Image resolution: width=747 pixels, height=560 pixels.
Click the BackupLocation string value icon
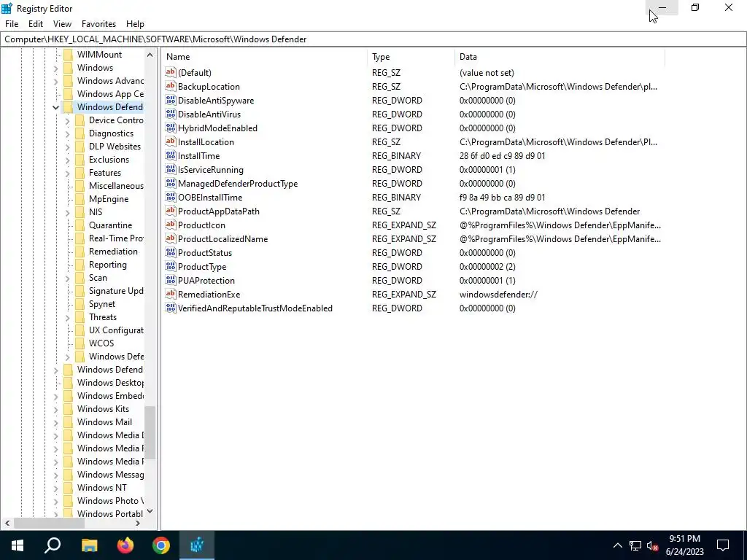pyautogui.click(x=171, y=86)
